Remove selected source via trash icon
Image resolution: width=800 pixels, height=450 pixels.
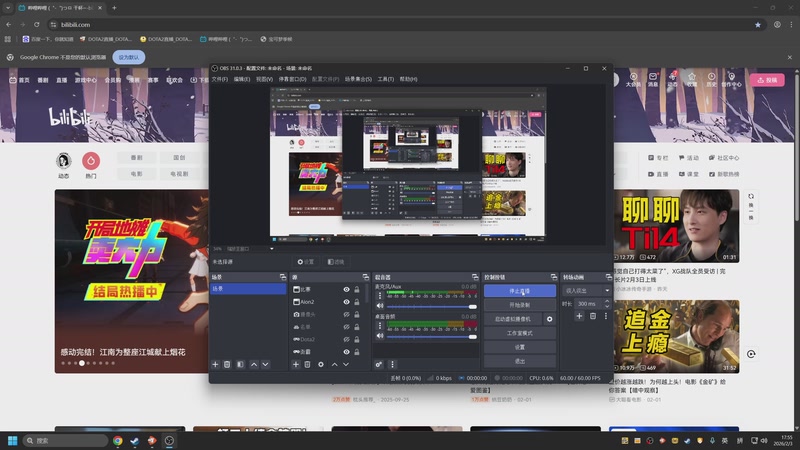(x=307, y=364)
